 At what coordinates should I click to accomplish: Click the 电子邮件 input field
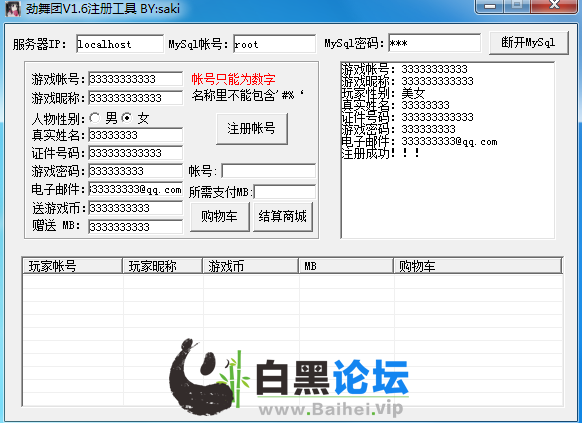tap(135, 189)
